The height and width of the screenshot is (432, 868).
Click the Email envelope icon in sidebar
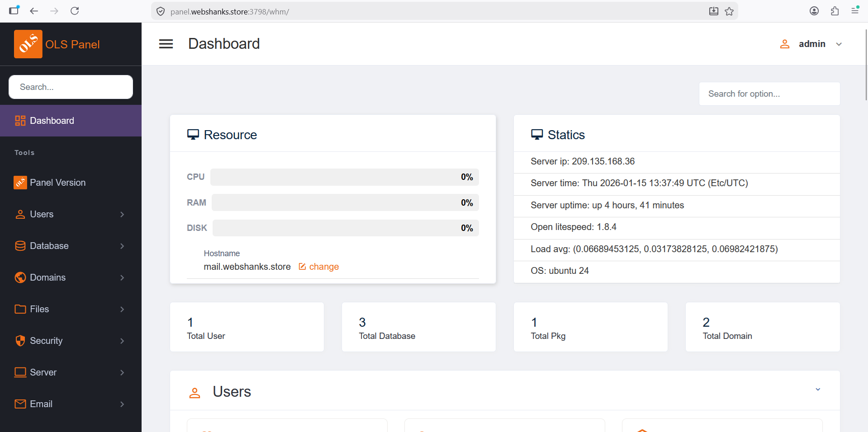click(20, 404)
